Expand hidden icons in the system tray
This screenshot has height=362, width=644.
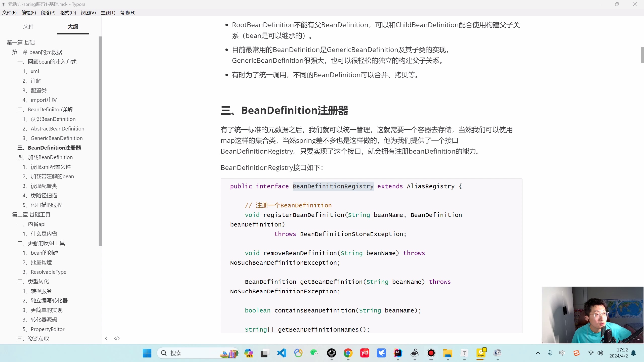tap(538, 353)
